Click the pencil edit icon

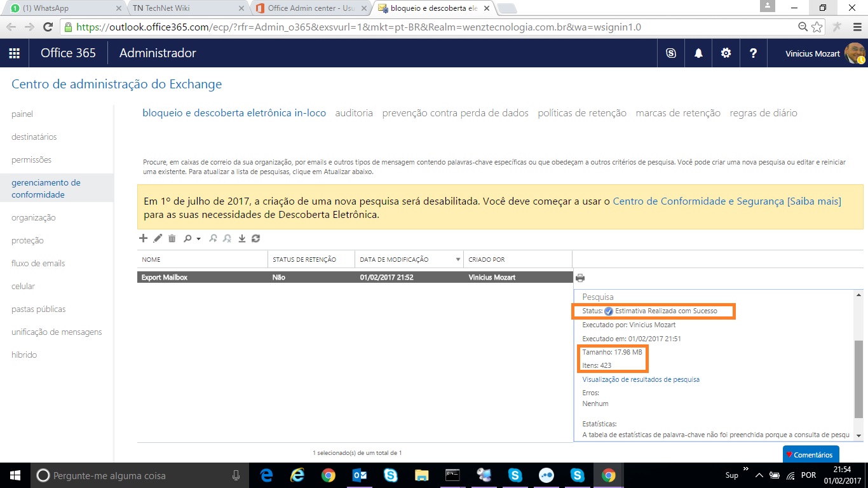pyautogui.click(x=158, y=238)
